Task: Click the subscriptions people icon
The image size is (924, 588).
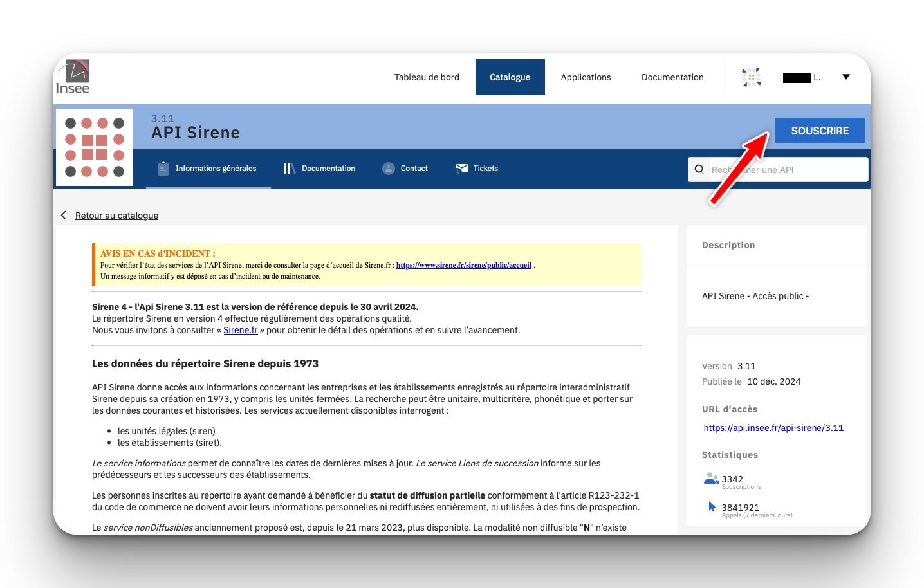Action: click(711, 479)
